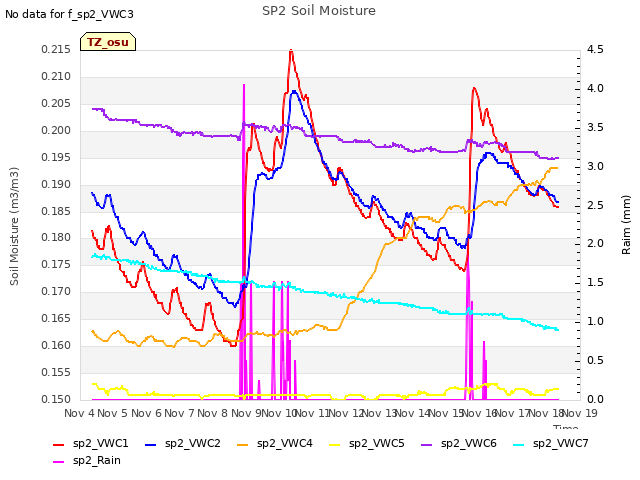Click the Nov 19 x-axis tick label
Image resolution: width=640 pixels, height=480 pixels.
[x=580, y=413]
